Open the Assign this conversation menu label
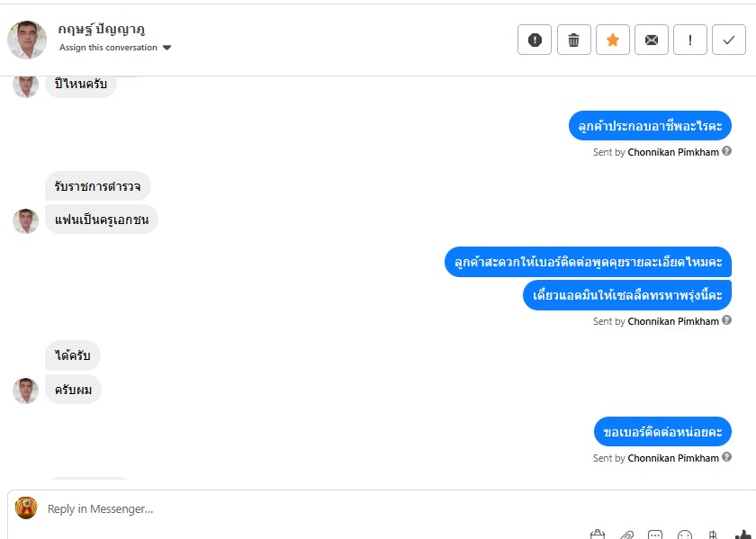756x539 pixels. click(x=109, y=48)
